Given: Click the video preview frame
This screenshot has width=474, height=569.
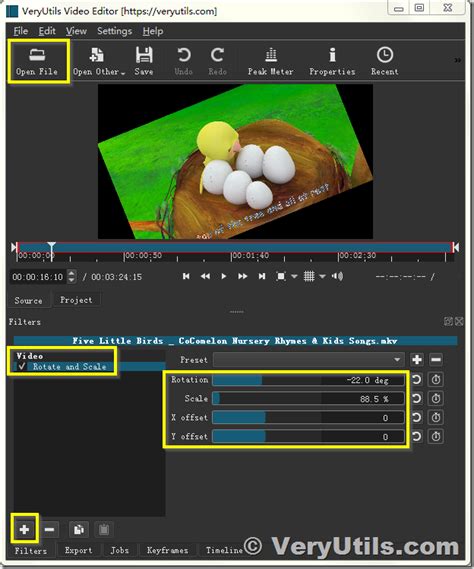Looking at the screenshot, I should click(235, 161).
